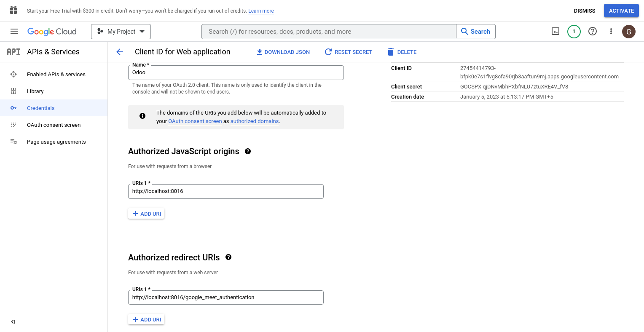Click help icon beside Authorized JavaScript origins
Screen dimensions: 644x332
click(x=248, y=151)
